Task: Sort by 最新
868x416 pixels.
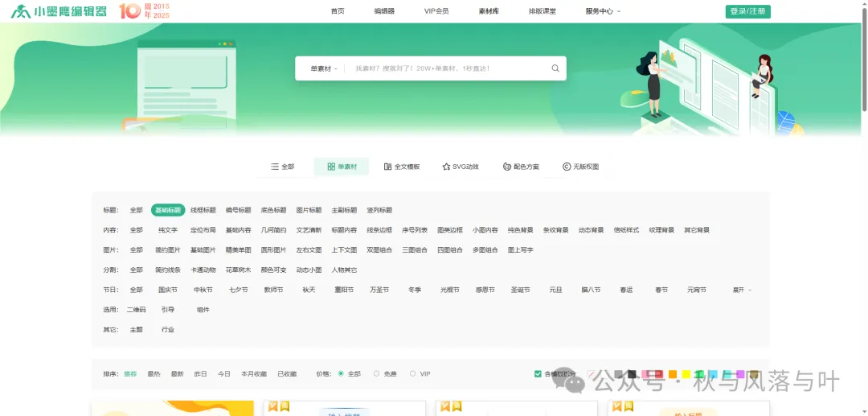Action: click(x=177, y=374)
